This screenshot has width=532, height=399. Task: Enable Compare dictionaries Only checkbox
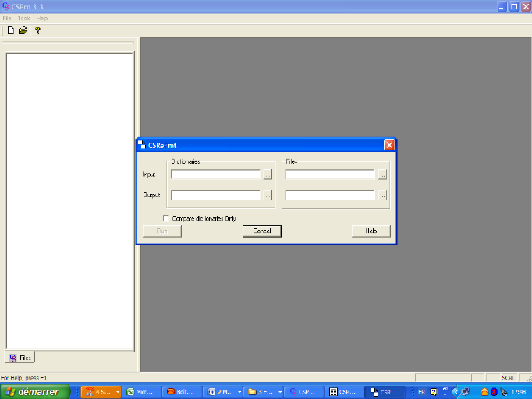[166, 218]
